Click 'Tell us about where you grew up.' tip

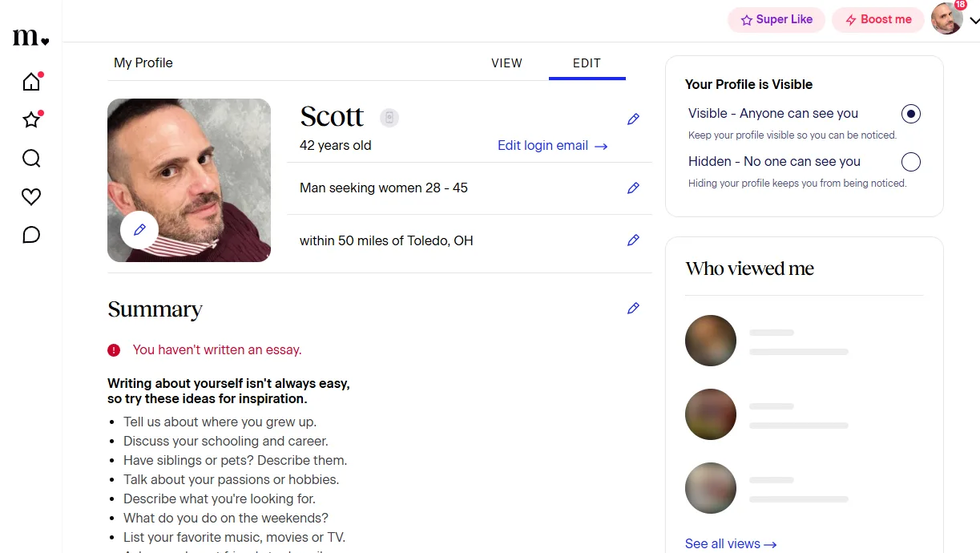tap(220, 422)
